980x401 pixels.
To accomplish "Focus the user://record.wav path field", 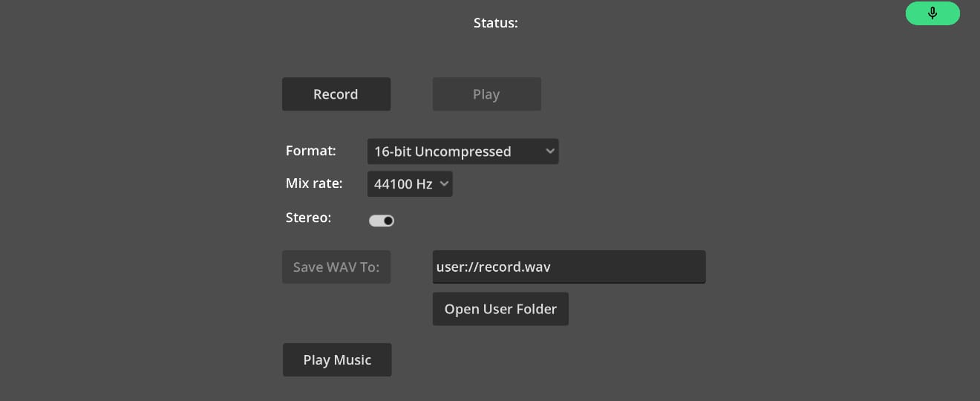I will 569,267.
